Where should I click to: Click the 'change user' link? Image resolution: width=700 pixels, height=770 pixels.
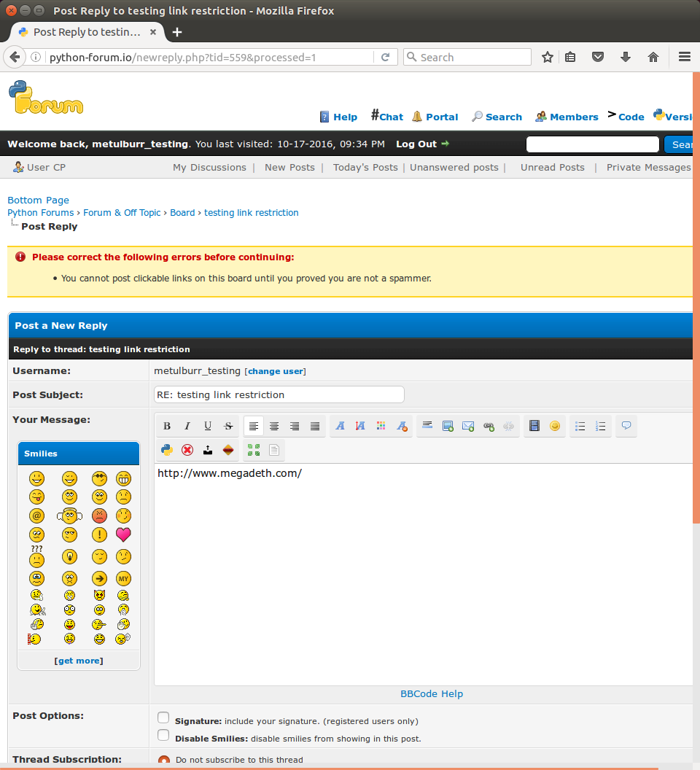(x=275, y=371)
